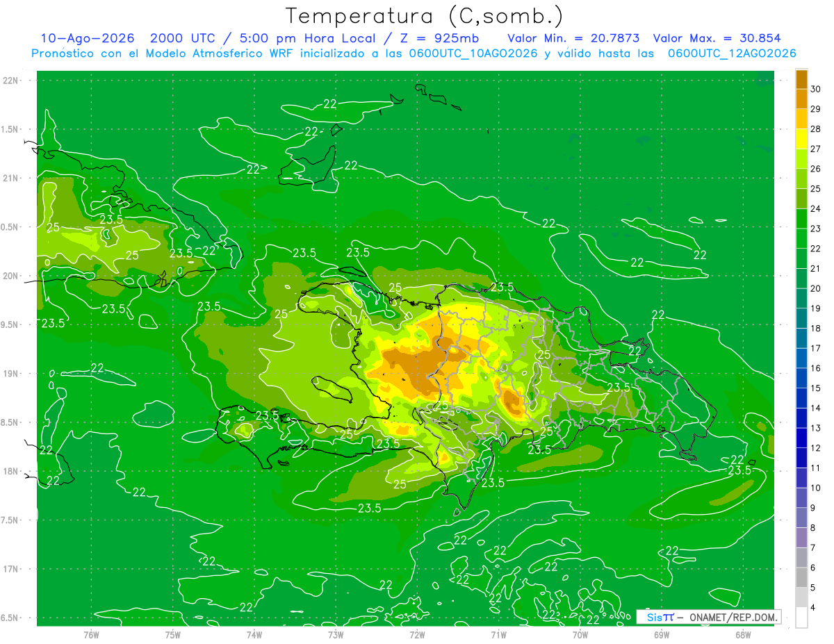Select the dark blue swatch between 12 and 13
Screen dimensions: 834x644
tap(801, 438)
